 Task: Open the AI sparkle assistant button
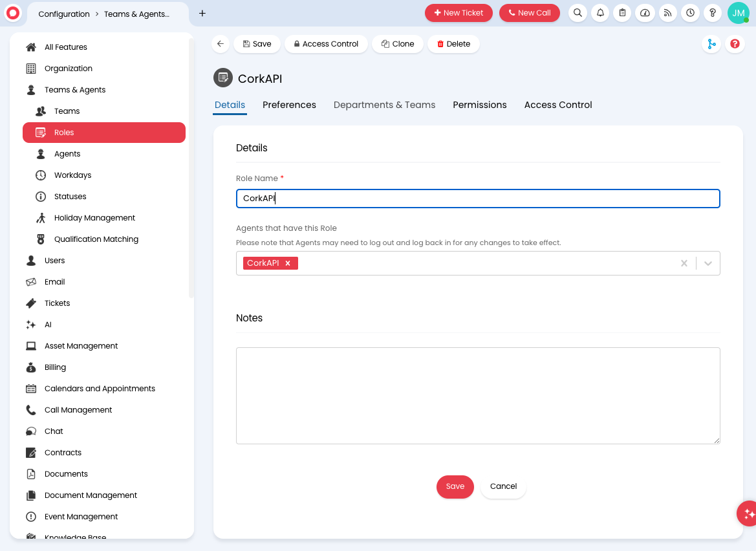748,513
